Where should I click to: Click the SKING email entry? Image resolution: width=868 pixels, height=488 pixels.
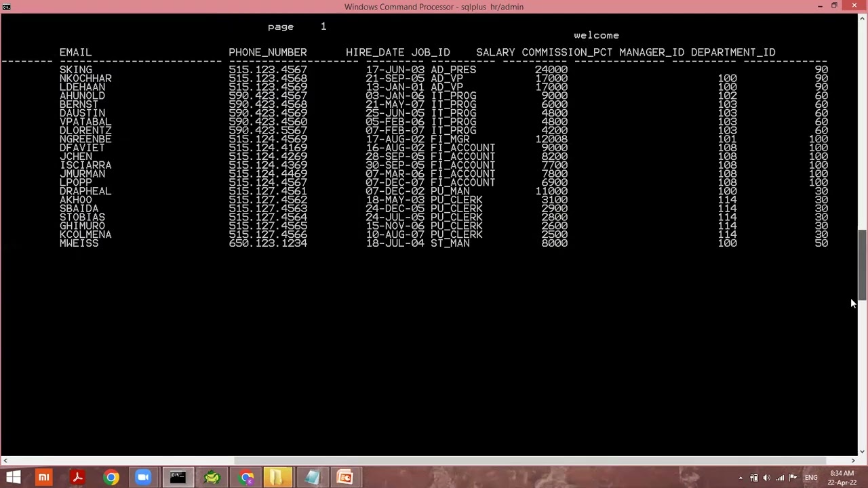(75, 70)
